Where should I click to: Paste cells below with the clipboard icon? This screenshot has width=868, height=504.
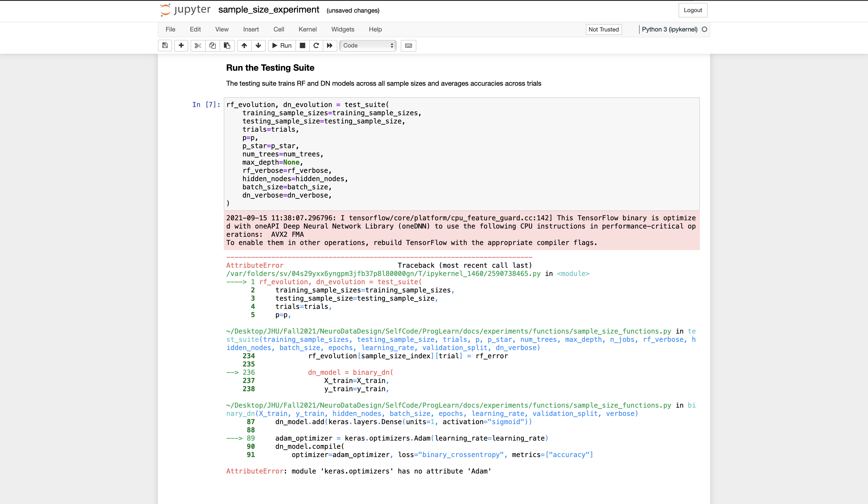(x=227, y=46)
